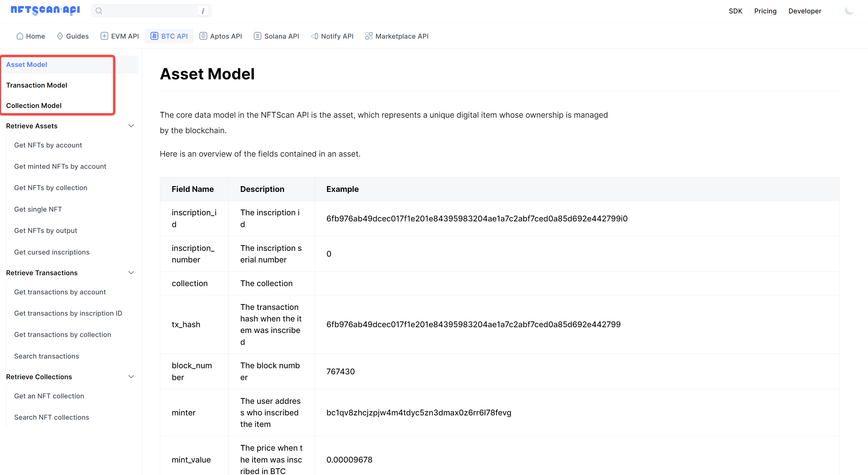868x475 pixels.
Task: Open Get transactions by collection
Action: point(62,334)
